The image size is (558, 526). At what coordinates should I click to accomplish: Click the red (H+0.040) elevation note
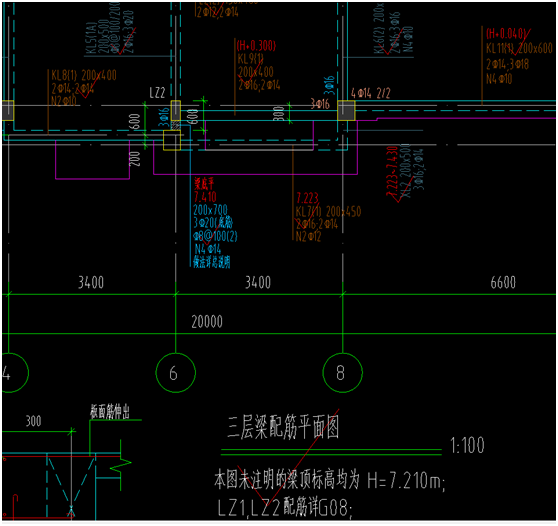[506, 34]
